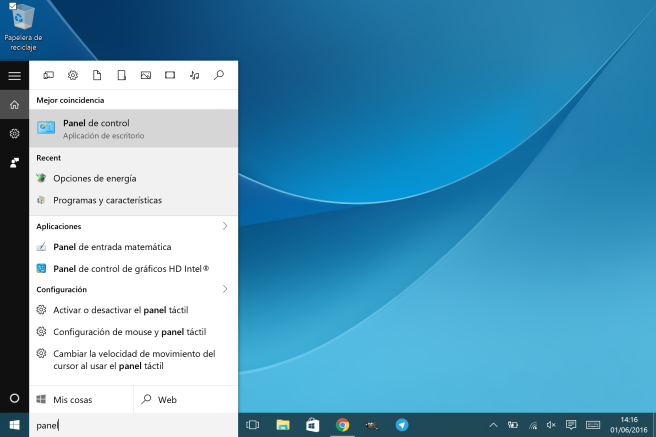Toggle checkbox on Papelera de reciclaje icon
Viewport: 656px width, 437px height.
click(x=13, y=6)
